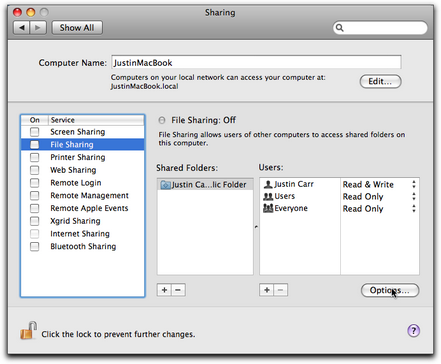This screenshot has height=364, width=441.
Task: Open Justin Carr's Read & Write permission menu
Action: coord(380,184)
